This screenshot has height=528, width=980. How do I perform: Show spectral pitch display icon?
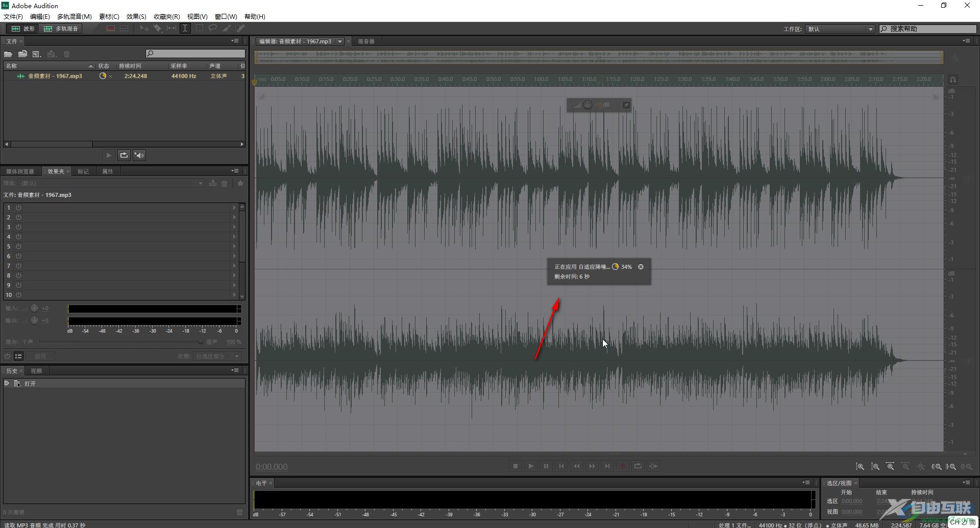click(x=124, y=29)
